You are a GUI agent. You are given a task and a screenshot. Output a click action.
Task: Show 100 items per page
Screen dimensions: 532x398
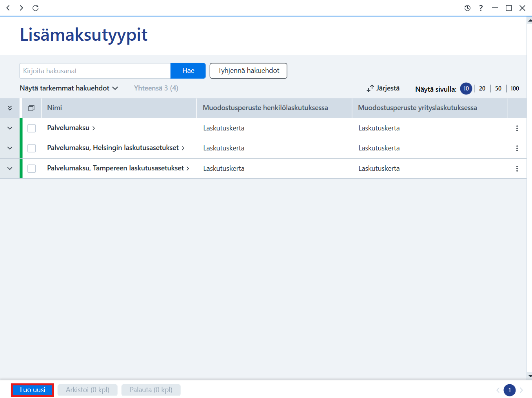click(515, 89)
